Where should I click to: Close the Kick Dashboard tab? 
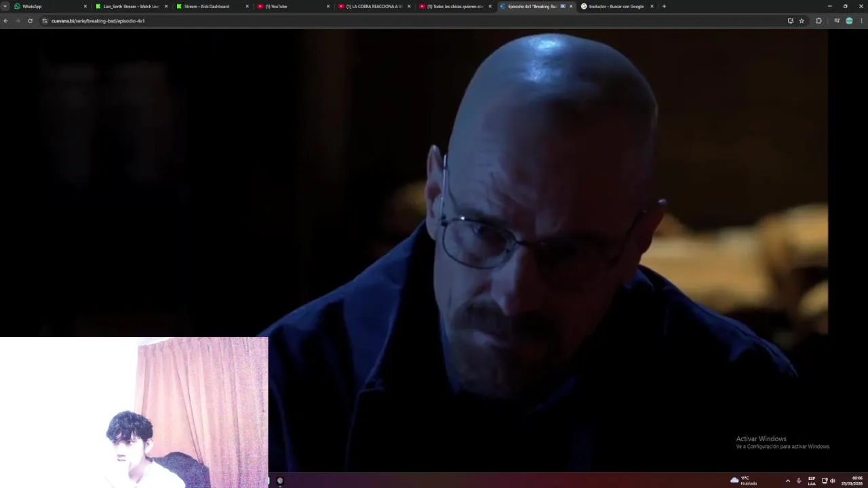point(247,6)
